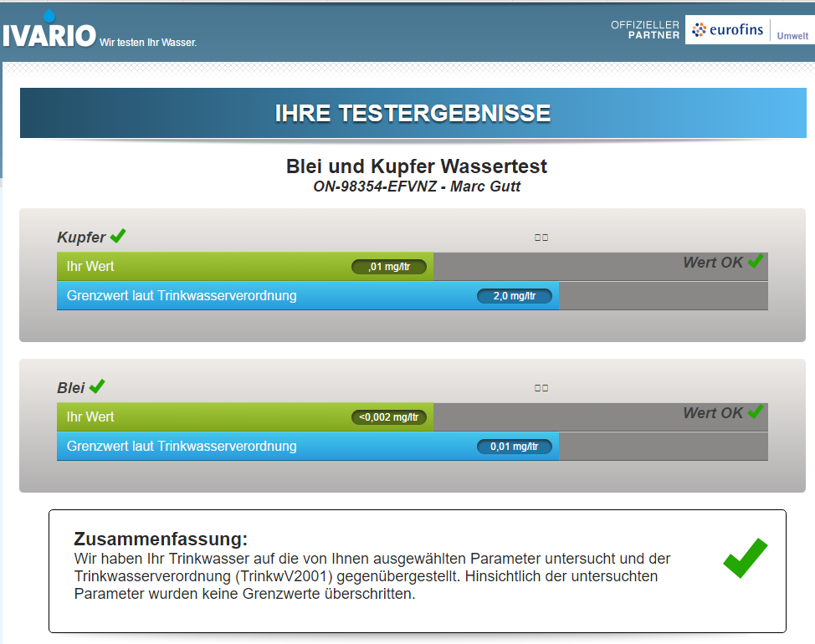Click the small squares above Blei bar
This screenshot has width=815, height=644.
tap(541, 388)
